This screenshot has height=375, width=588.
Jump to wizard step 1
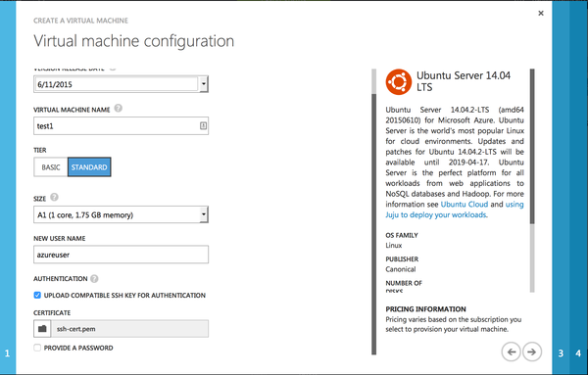tap(8, 352)
